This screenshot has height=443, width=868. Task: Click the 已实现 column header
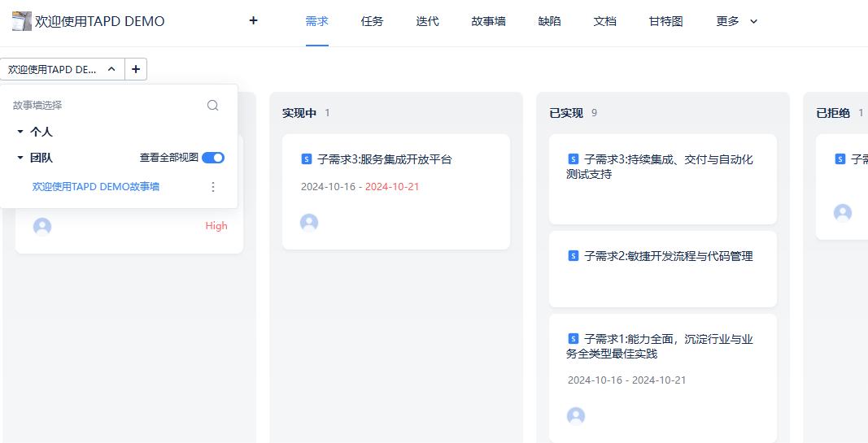pos(566,113)
